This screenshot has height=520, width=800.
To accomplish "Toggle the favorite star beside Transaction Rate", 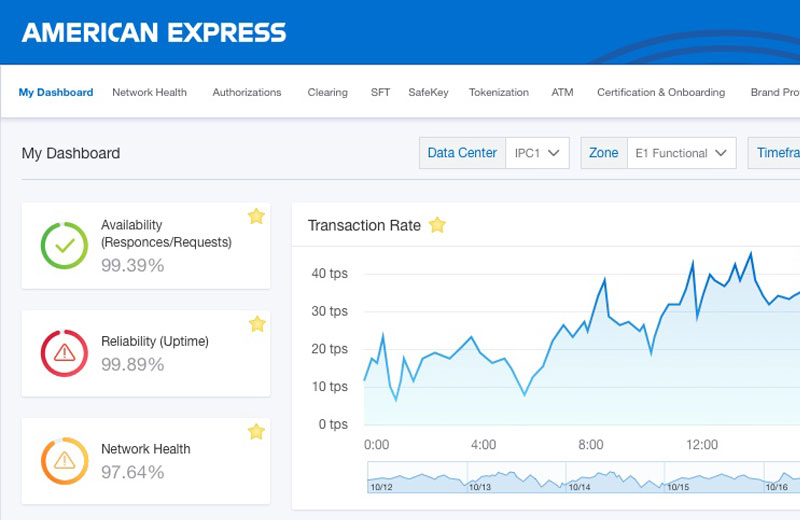I will click(437, 225).
